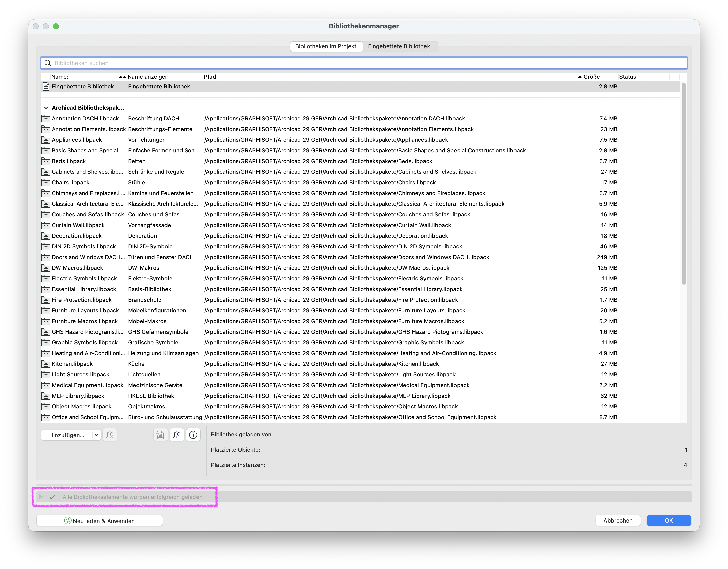This screenshot has width=728, height=569.
Task: Switch to Bibliotheken im Projekt tab
Action: (326, 46)
